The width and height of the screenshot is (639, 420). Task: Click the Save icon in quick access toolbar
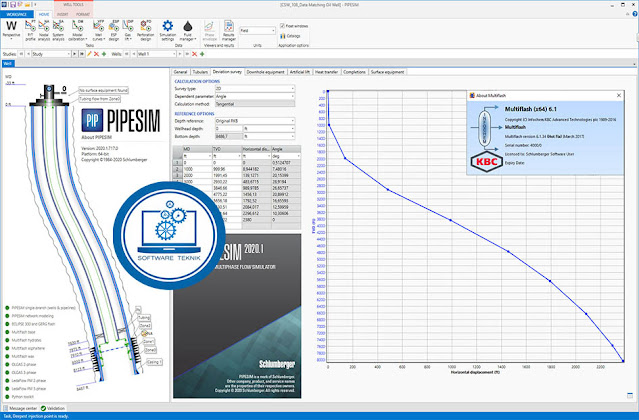pos(13,4)
